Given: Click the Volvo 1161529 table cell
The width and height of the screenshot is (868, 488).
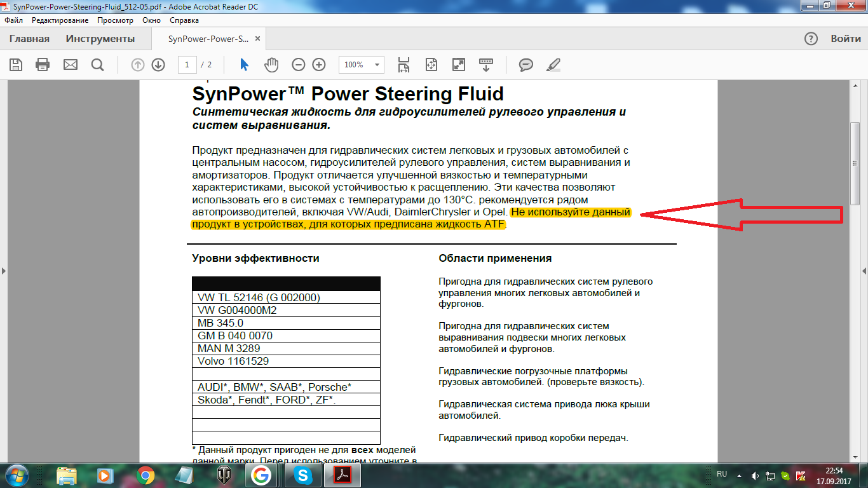Looking at the screenshot, I should coord(286,361).
